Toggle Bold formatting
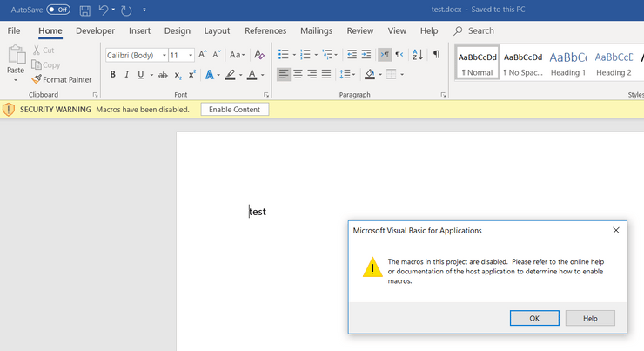This screenshot has width=644, height=351. (x=112, y=74)
